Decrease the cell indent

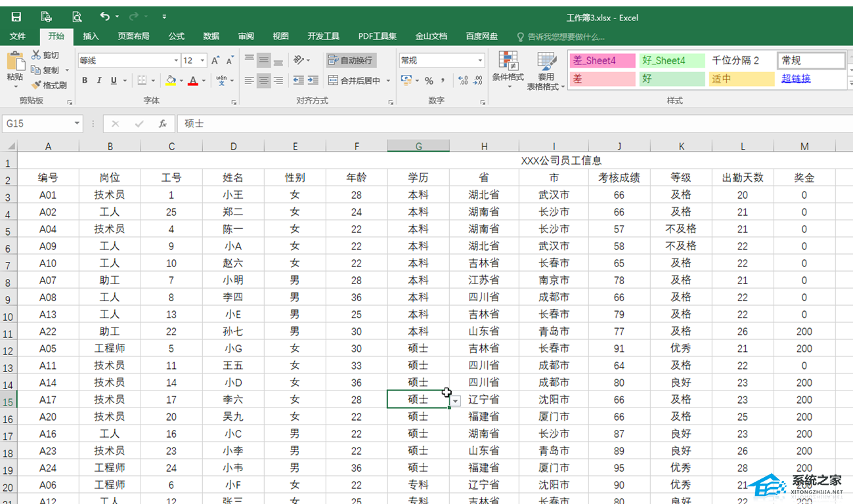point(299,81)
